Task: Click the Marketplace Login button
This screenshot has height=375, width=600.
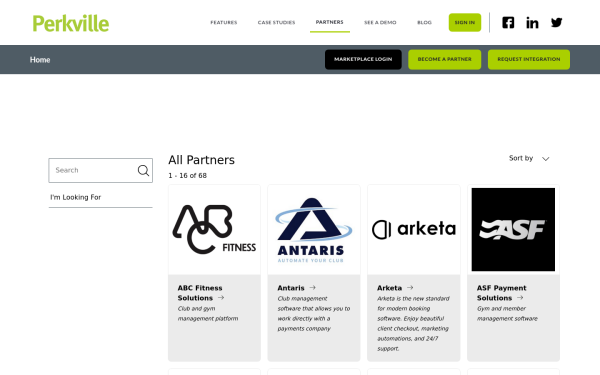Action: [363, 59]
